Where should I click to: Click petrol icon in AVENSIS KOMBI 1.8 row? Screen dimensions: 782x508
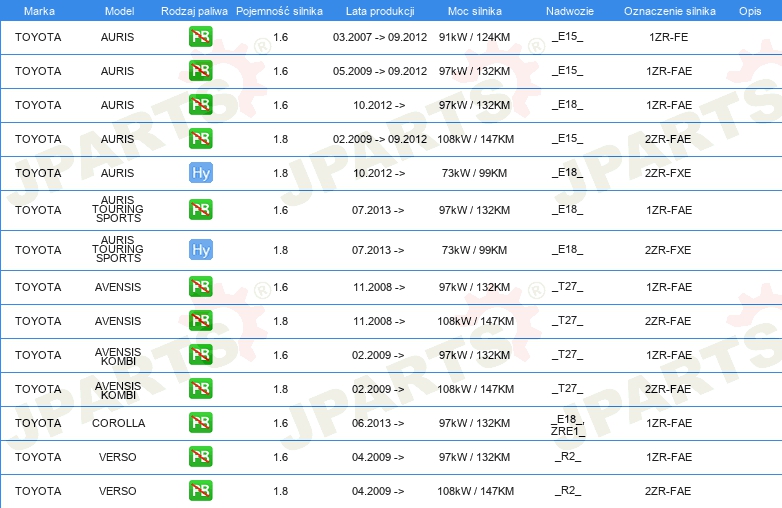coord(200,388)
